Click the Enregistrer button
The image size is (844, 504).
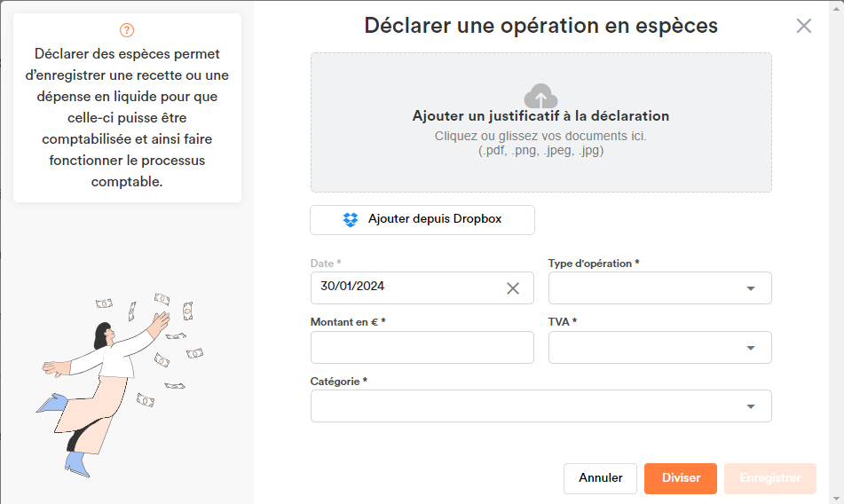coord(770,478)
